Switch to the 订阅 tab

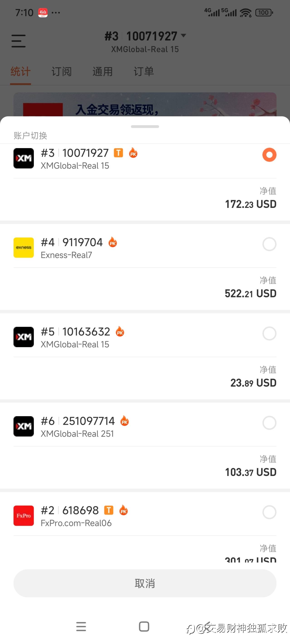pyautogui.click(x=62, y=72)
